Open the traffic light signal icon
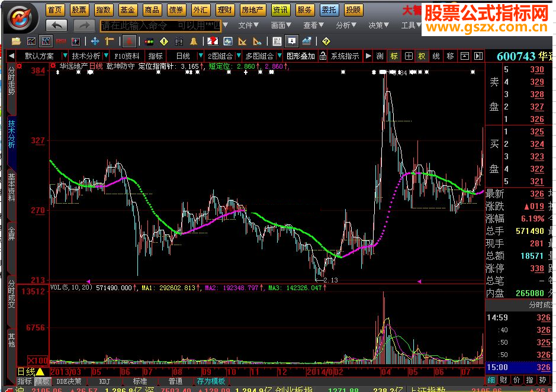 coord(149,41)
